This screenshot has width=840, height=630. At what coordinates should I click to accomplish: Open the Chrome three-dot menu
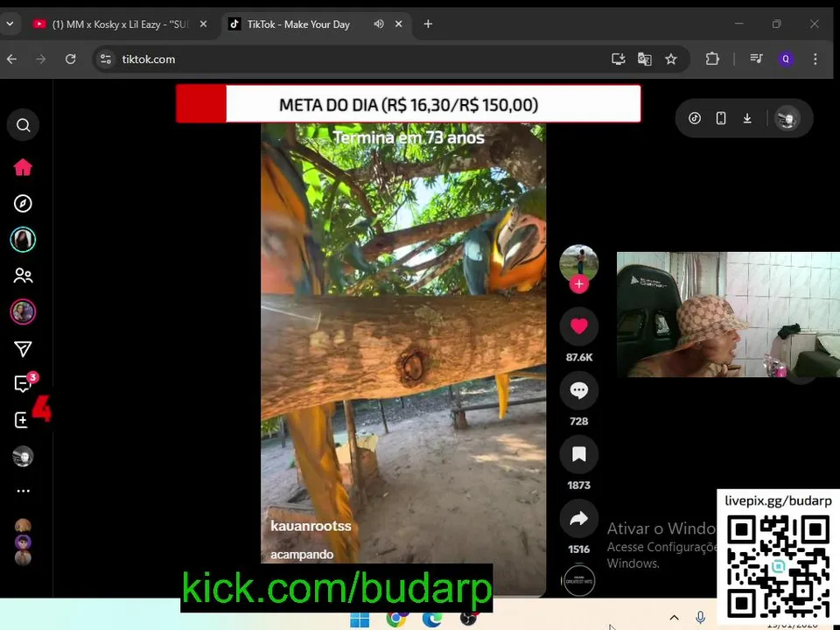pyautogui.click(x=815, y=59)
